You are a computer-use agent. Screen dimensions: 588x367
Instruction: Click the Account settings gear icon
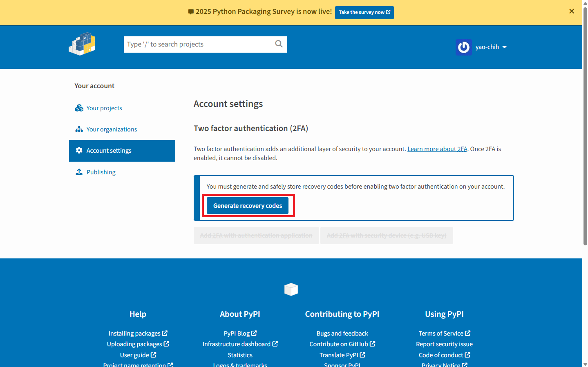[79, 150]
